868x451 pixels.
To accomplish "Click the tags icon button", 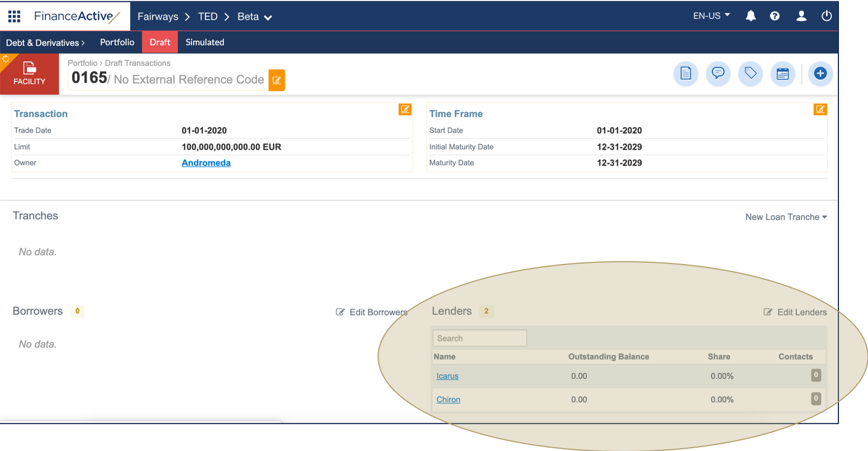I will tap(750, 74).
